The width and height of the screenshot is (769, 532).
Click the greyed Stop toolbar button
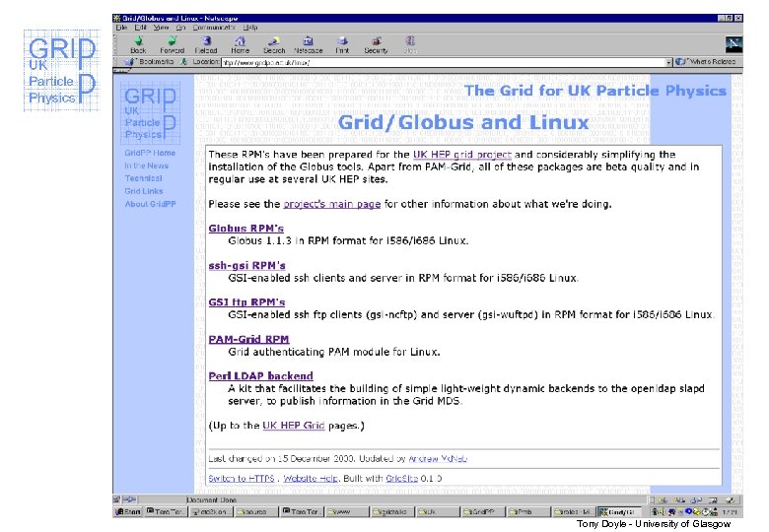pyautogui.click(x=410, y=44)
